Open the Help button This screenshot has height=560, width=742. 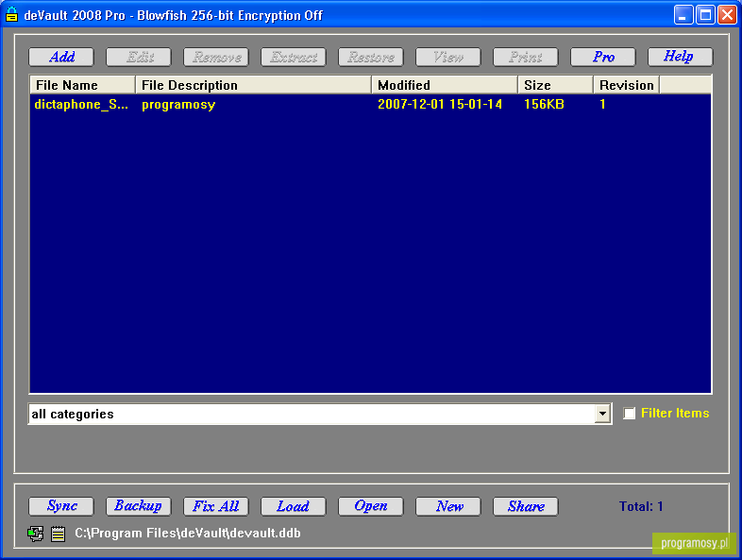681,58
